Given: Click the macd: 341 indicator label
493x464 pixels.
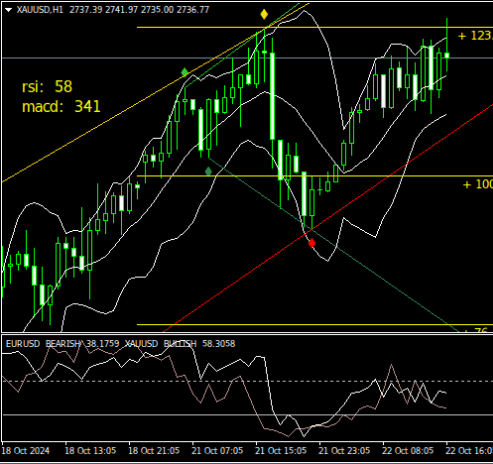Looking at the screenshot, I should pyautogui.click(x=61, y=107).
